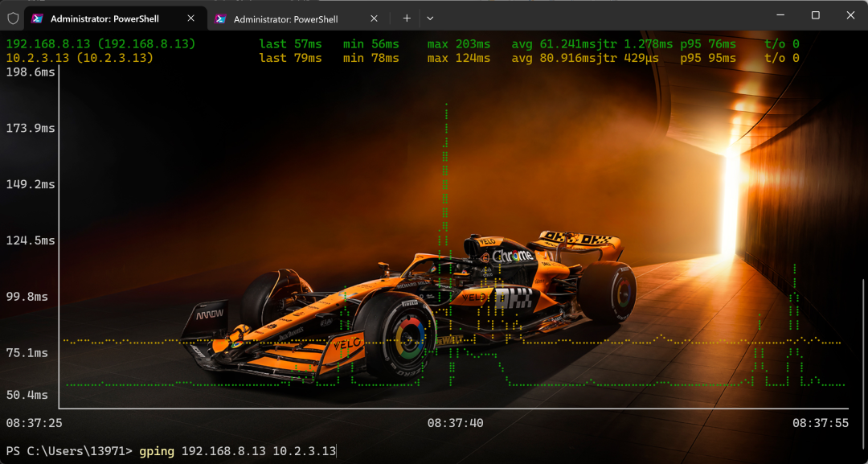Close the first PowerShell tab
The height and width of the screenshot is (464, 868).
(x=191, y=18)
